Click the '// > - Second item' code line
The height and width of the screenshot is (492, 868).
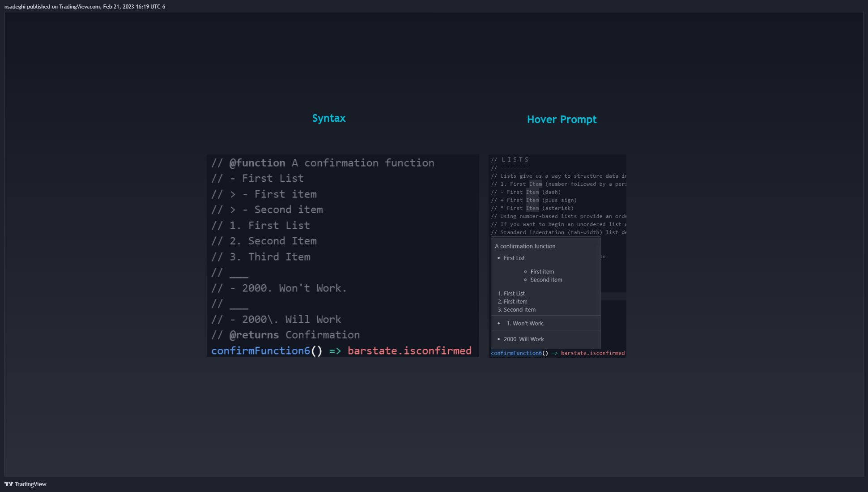pos(267,210)
